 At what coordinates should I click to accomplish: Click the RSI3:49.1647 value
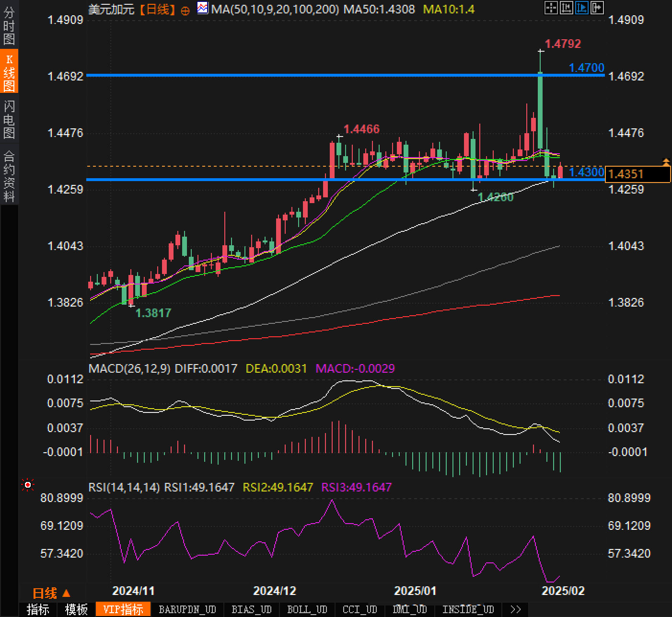point(357,487)
